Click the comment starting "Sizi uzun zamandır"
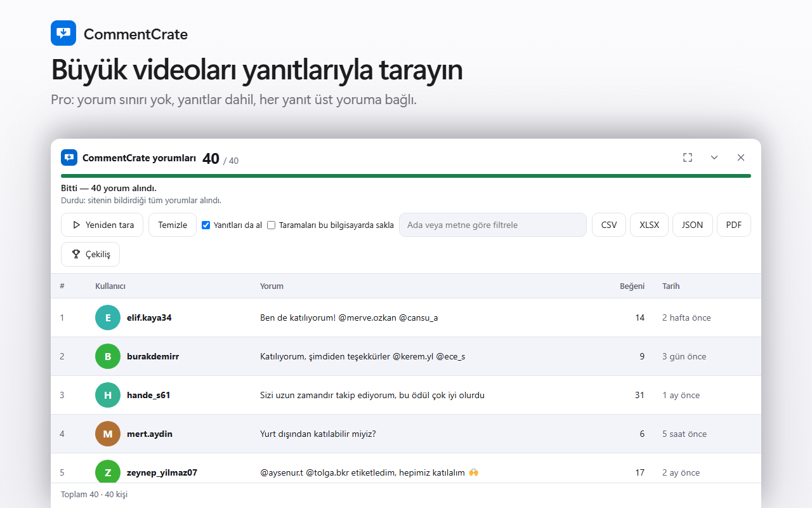This screenshot has width=812, height=508. (x=372, y=395)
